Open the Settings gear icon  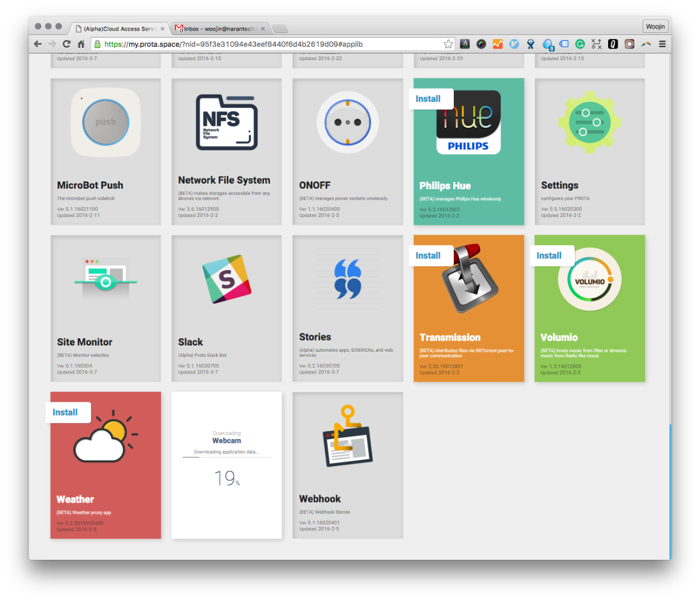click(590, 122)
